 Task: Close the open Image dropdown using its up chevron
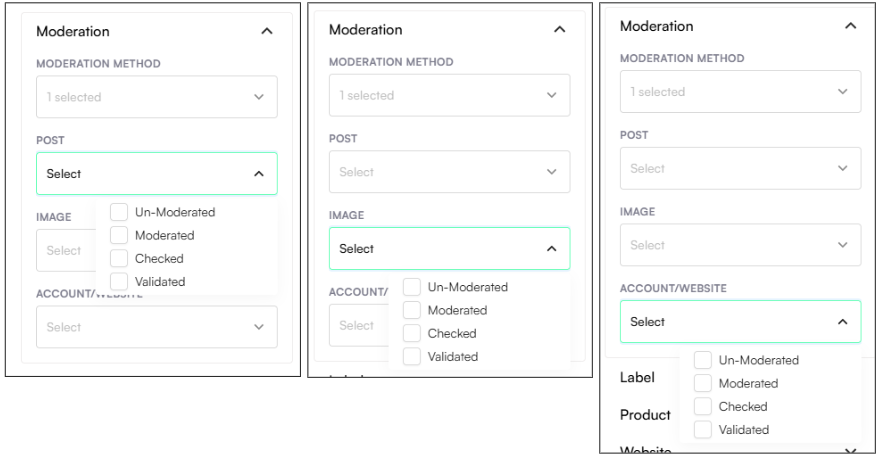tap(551, 249)
